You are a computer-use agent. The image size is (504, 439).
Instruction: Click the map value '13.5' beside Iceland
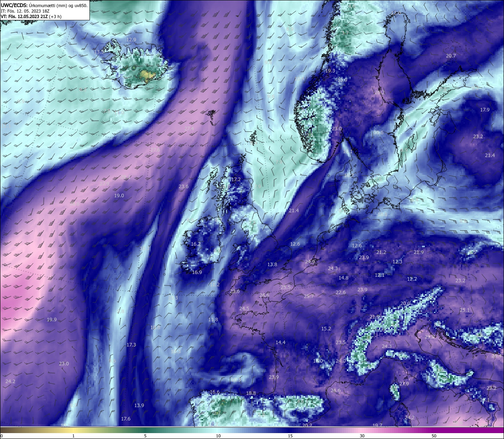99,52
